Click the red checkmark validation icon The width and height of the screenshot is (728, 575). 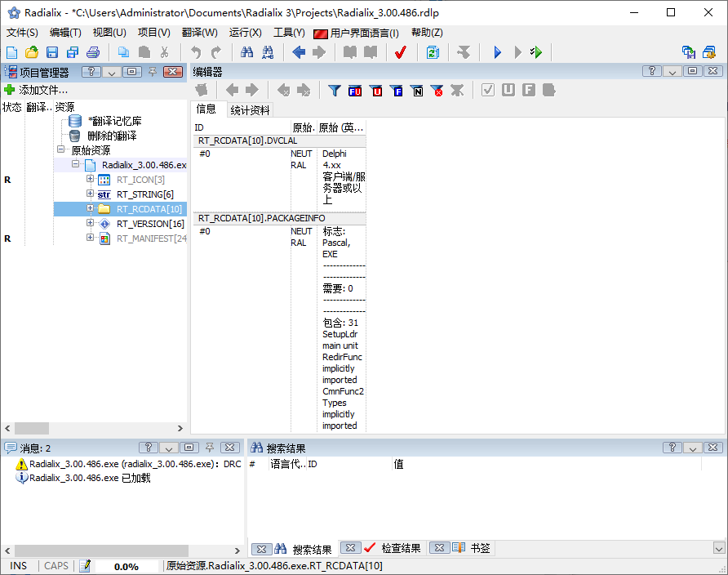(401, 51)
